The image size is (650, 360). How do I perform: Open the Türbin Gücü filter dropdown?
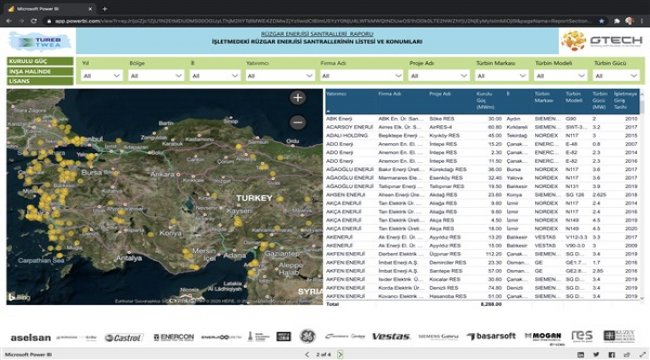[x=616, y=76]
